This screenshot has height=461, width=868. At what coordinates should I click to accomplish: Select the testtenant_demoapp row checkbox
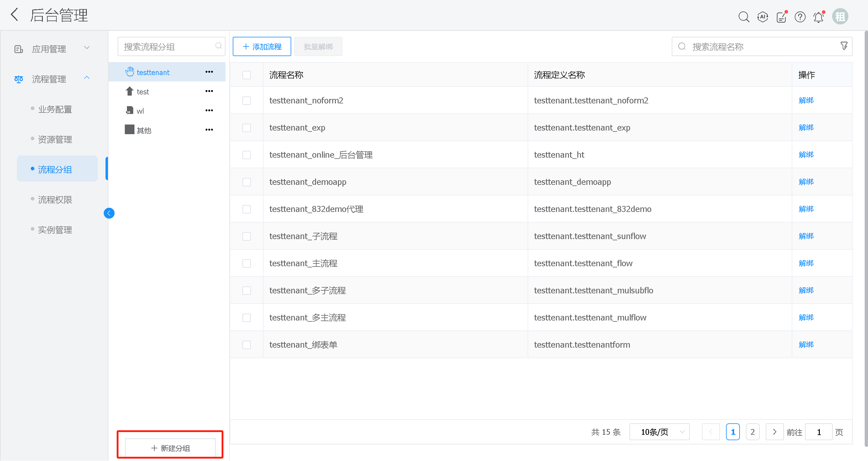(x=246, y=182)
